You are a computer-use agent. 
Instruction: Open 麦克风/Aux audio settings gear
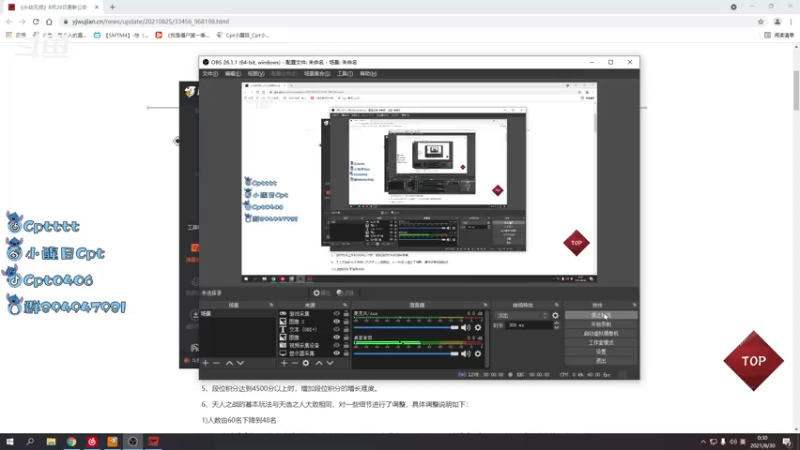pyautogui.click(x=478, y=328)
